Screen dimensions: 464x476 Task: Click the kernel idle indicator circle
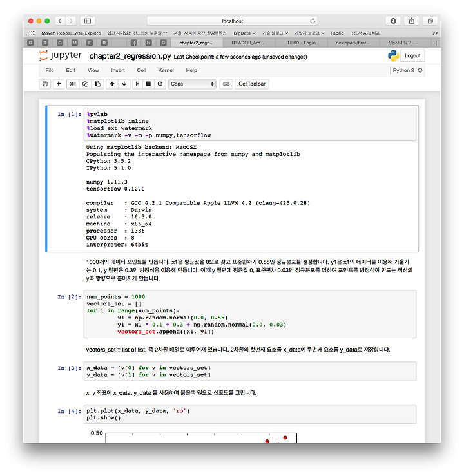pyautogui.click(x=420, y=70)
